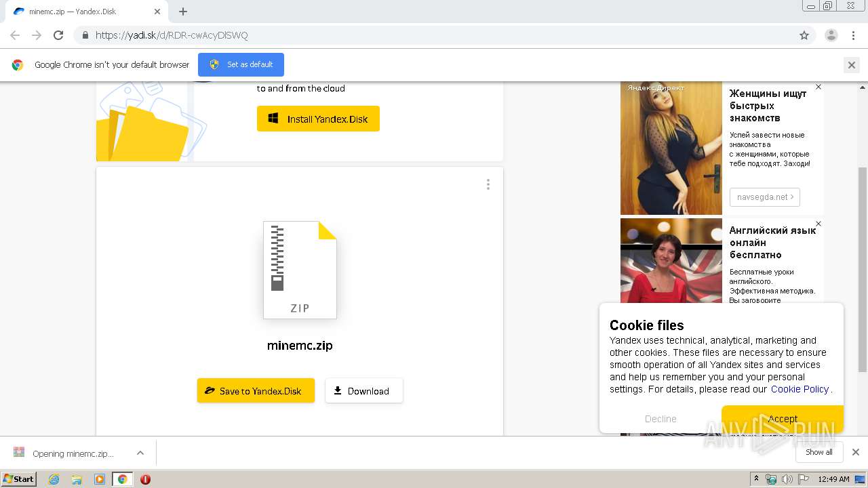Image resolution: width=868 pixels, height=488 pixels.
Task: Click the page vertical scrollbar
Action: coord(863,268)
